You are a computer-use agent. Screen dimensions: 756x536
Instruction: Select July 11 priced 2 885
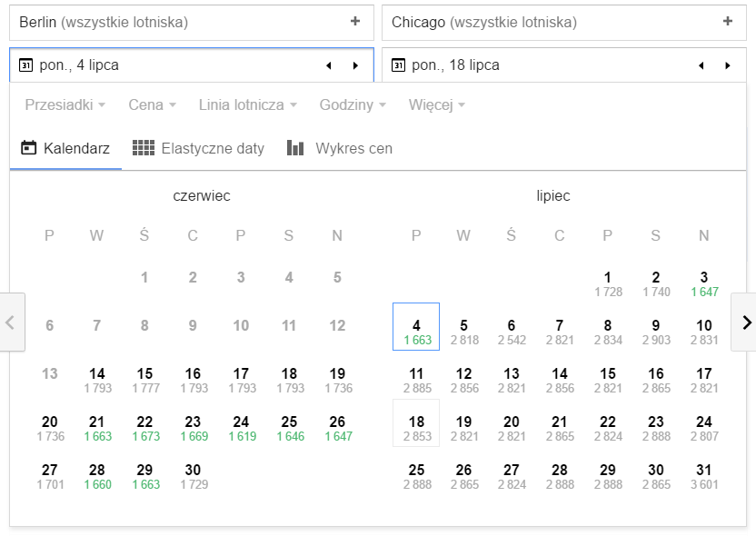[x=416, y=380]
